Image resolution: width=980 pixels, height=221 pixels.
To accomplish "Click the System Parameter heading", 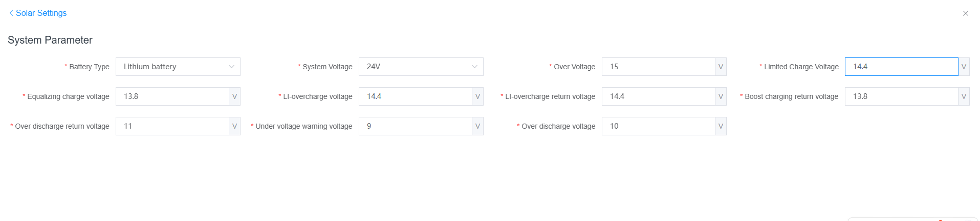I will [x=50, y=40].
